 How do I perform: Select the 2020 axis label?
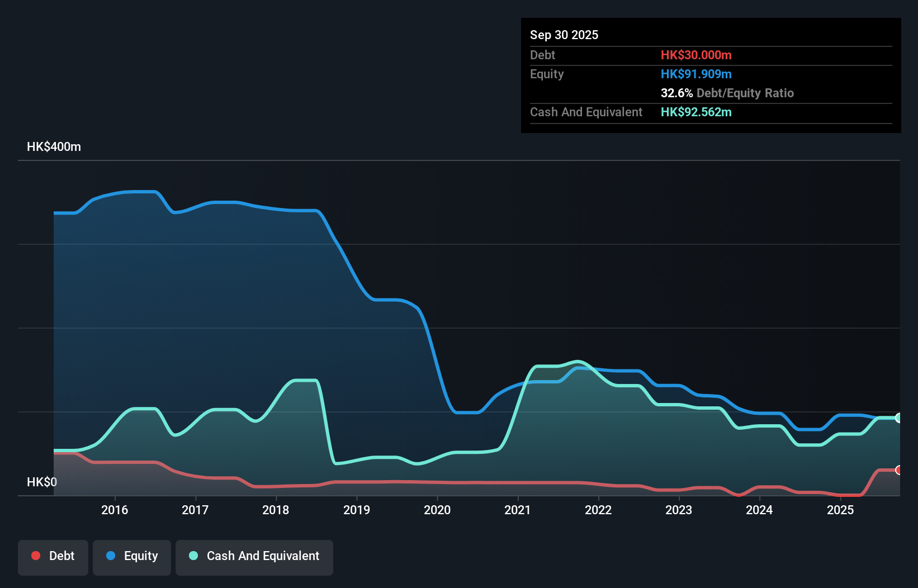tap(437, 510)
